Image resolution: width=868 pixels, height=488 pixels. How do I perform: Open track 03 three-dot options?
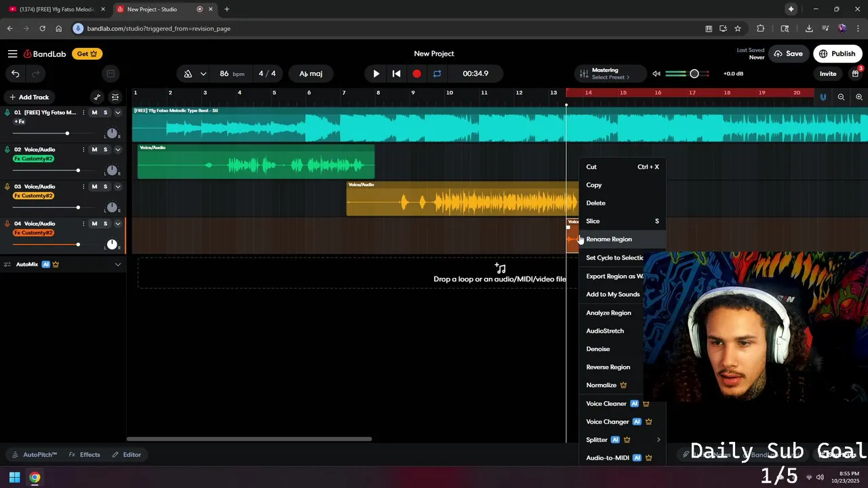click(83, 186)
